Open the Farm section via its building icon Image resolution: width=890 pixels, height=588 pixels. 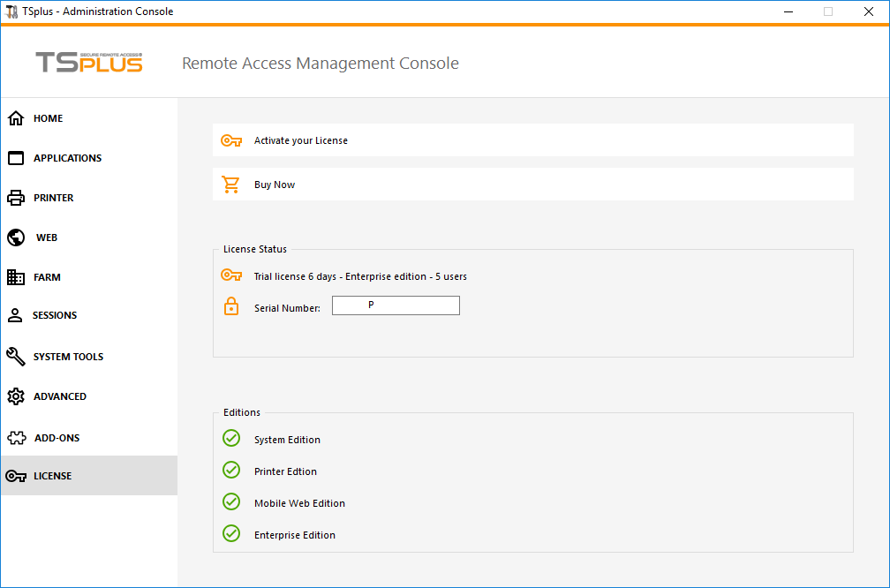tap(15, 276)
